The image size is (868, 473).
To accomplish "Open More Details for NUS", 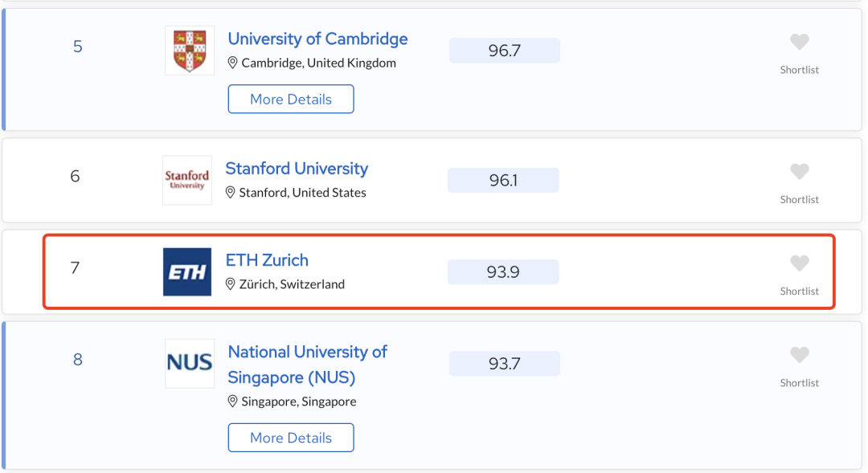I will pos(291,438).
